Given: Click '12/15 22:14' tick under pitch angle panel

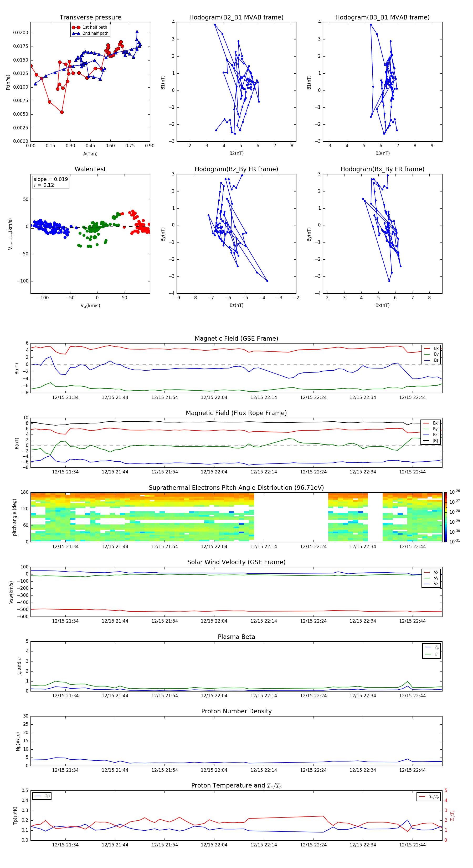Looking at the screenshot, I should 264,547.
